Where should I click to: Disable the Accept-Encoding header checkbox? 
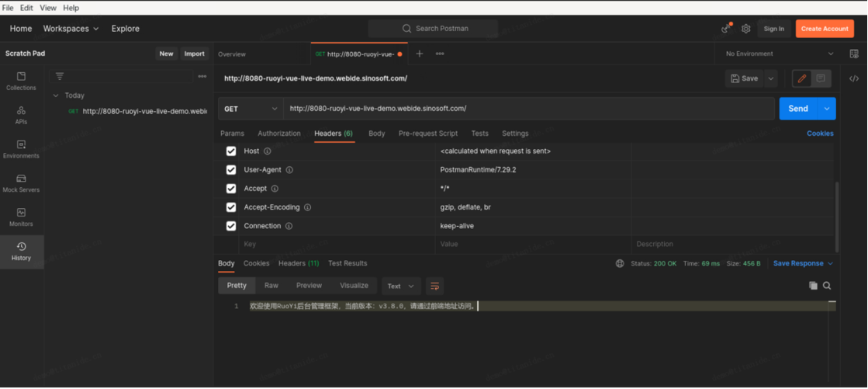tap(231, 207)
